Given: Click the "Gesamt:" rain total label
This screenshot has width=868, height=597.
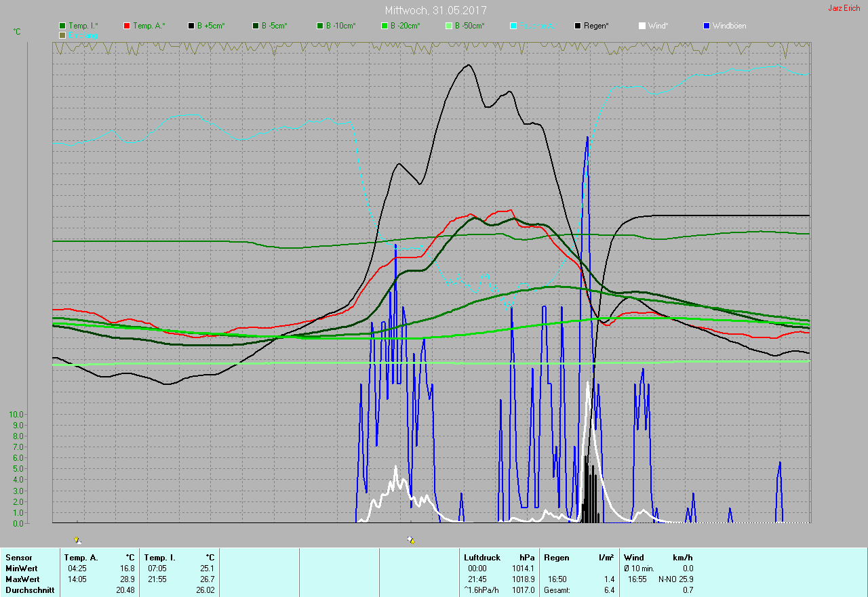Looking at the screenshot, I should click(557, 590).
